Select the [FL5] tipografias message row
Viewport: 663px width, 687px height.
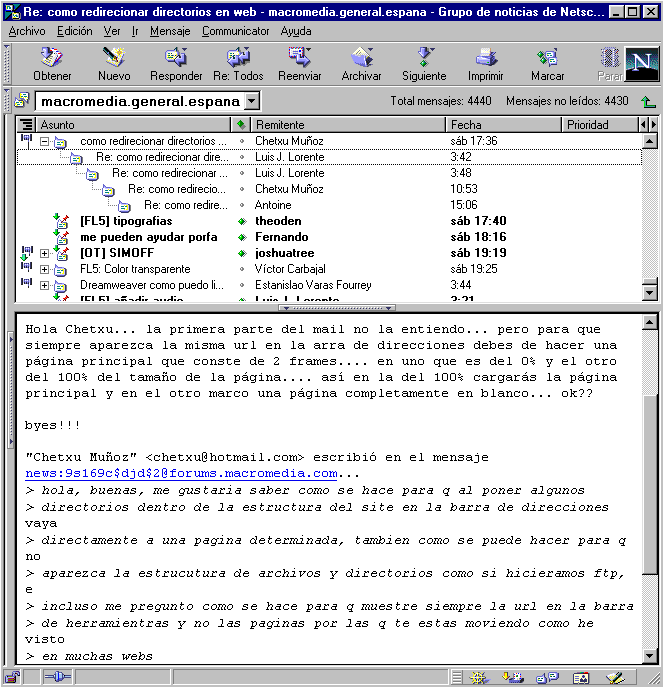329,221
